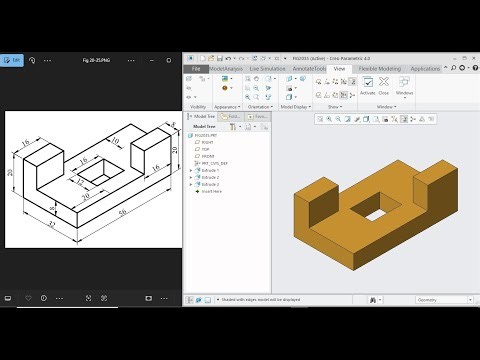The height and width of the screenshot is (360, 480).
Task: Undo the last action in Creo
Action: pos(228,58)
